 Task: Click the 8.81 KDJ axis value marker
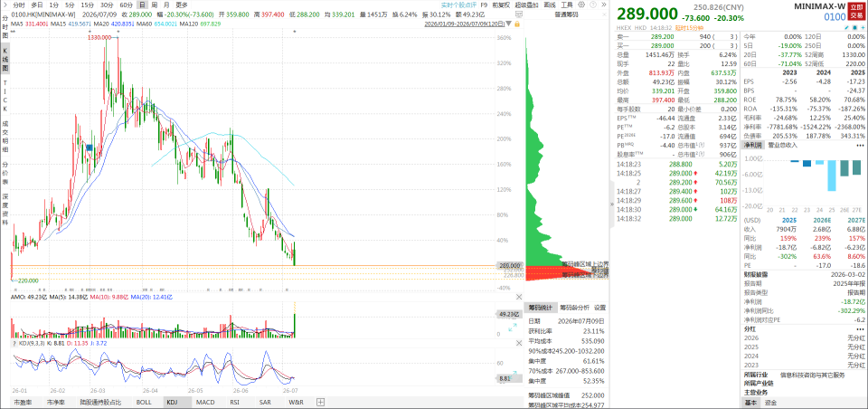(510, 379)
